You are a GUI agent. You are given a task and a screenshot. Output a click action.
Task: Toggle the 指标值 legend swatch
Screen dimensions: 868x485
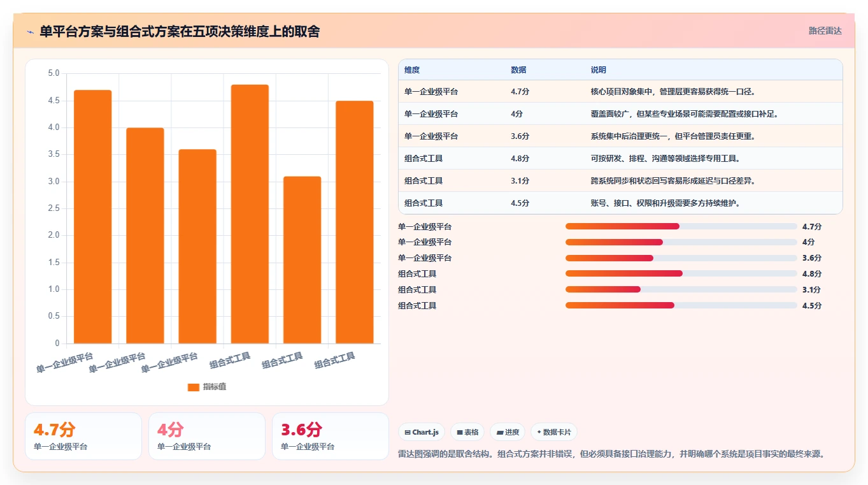coord(194,387)
